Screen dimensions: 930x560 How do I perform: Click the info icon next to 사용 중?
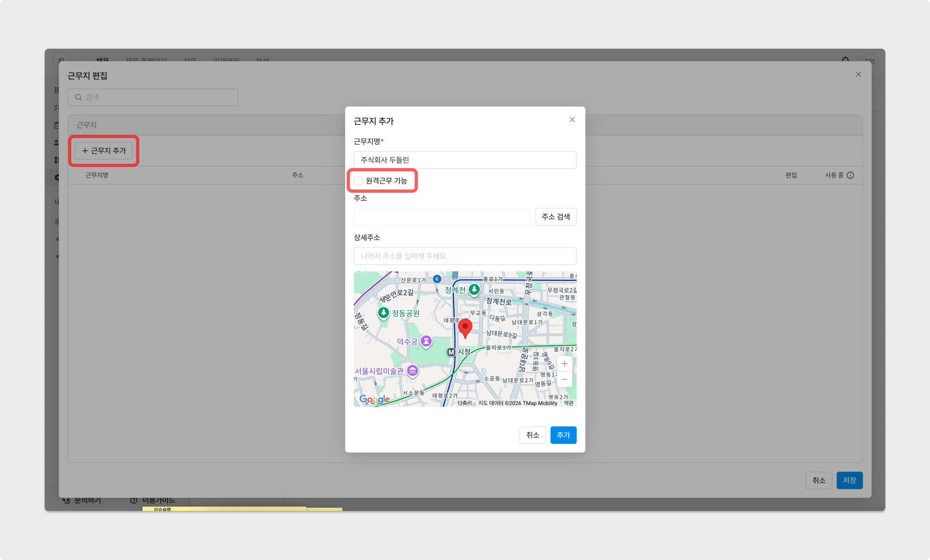[850, 175]
